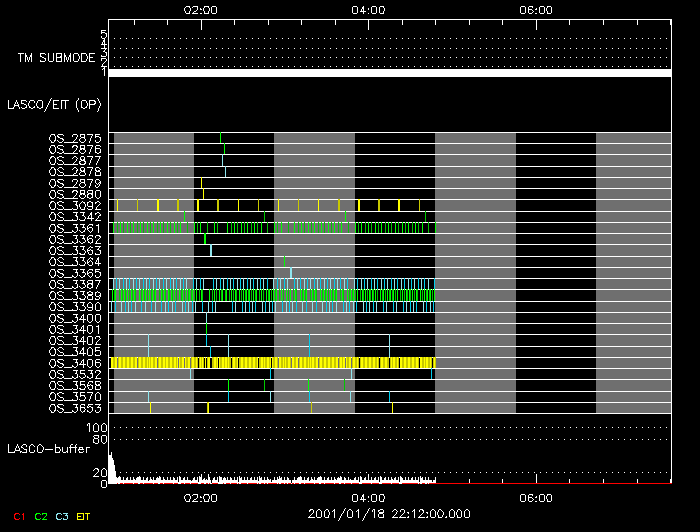Click the OS_3653 row label
700x532 pixels.
75,408
